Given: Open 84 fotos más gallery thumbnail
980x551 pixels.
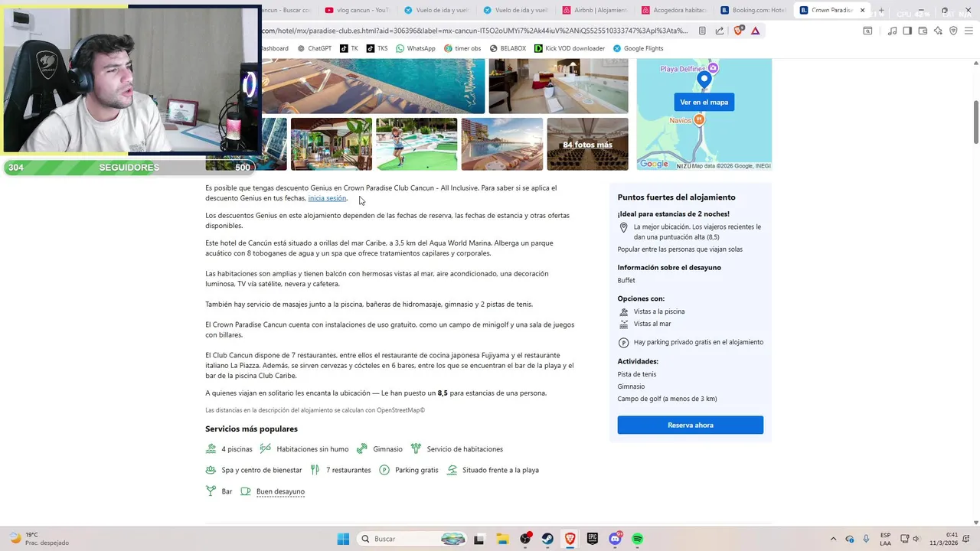Looking at the screenshot, I should pos(587,144).
